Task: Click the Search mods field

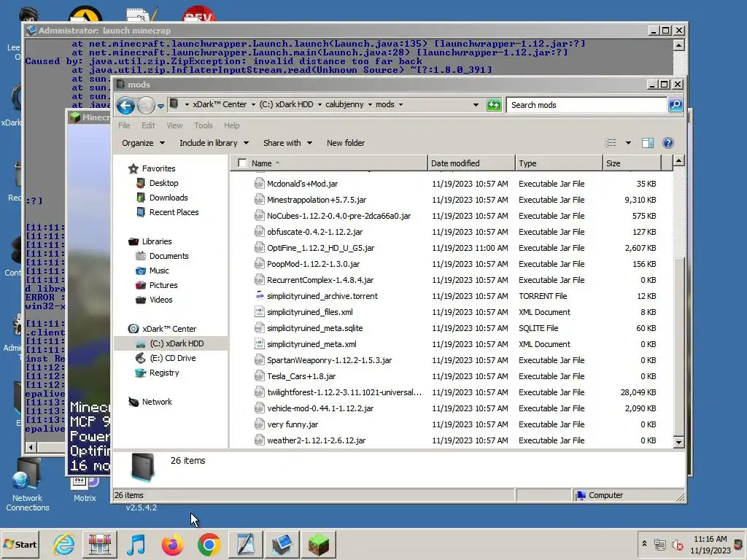Action: pos(587,105)
